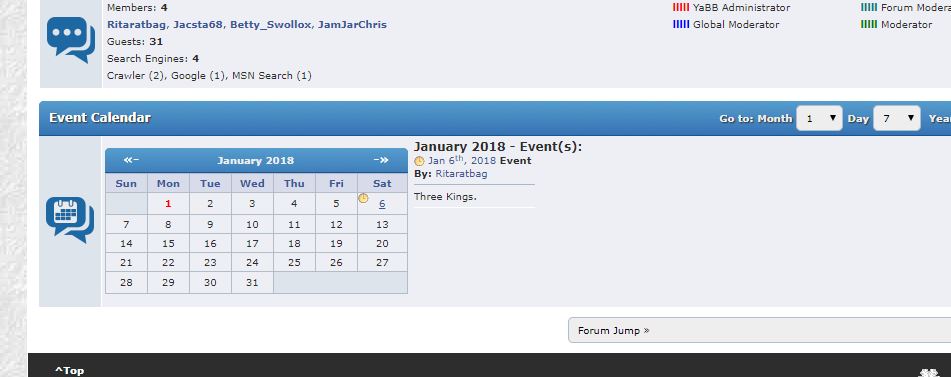Select day 2 in calendar
Image resolution: width=951 pixels, height=377 pixels.
[x=210, y=204]
